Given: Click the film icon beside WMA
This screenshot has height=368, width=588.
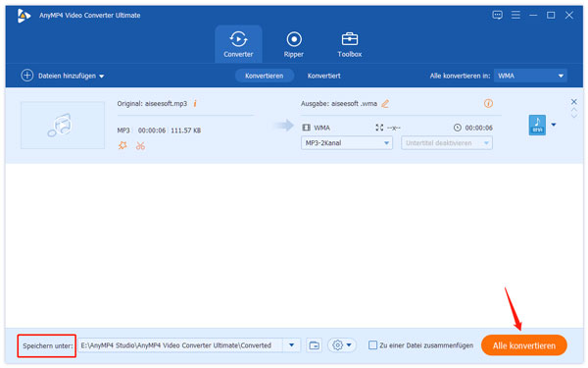Looking at the screenshot, I should point(307,128).
